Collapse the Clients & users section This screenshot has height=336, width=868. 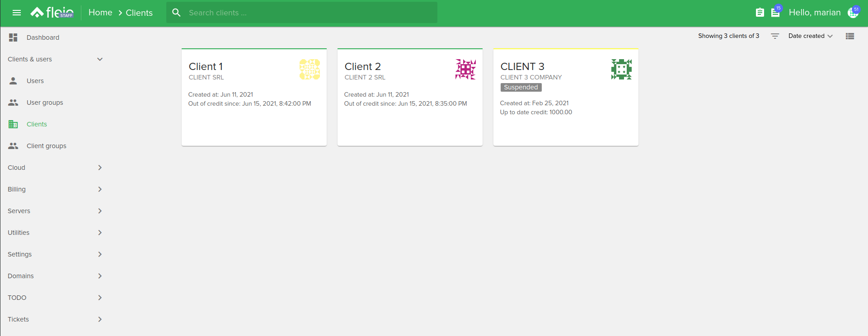pyautogui.click(x=100, y=59)
